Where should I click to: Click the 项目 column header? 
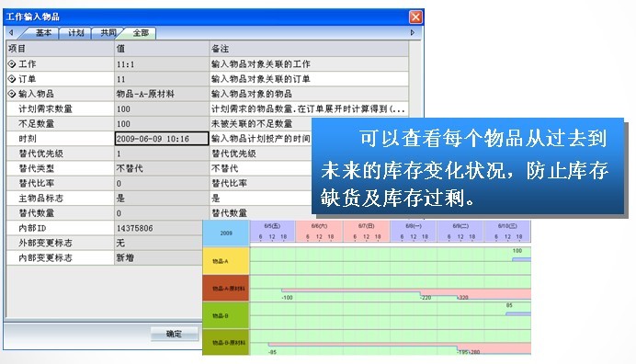pyautogui.click(x=61, y=49)
